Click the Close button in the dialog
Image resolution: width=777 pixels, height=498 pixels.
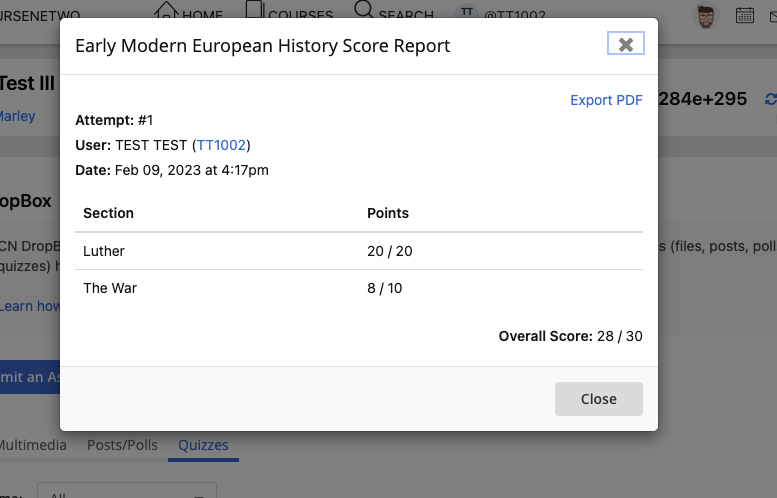click(x=599, y=399)
